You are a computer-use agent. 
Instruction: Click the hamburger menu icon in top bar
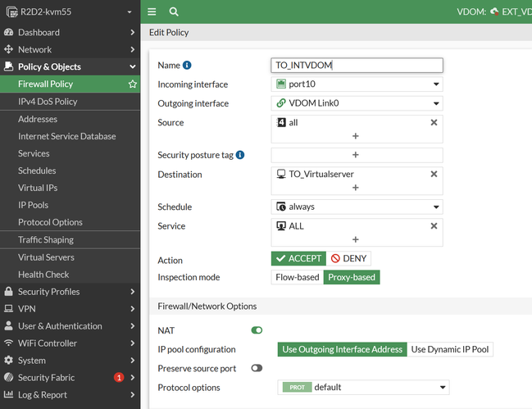[152, 11]
